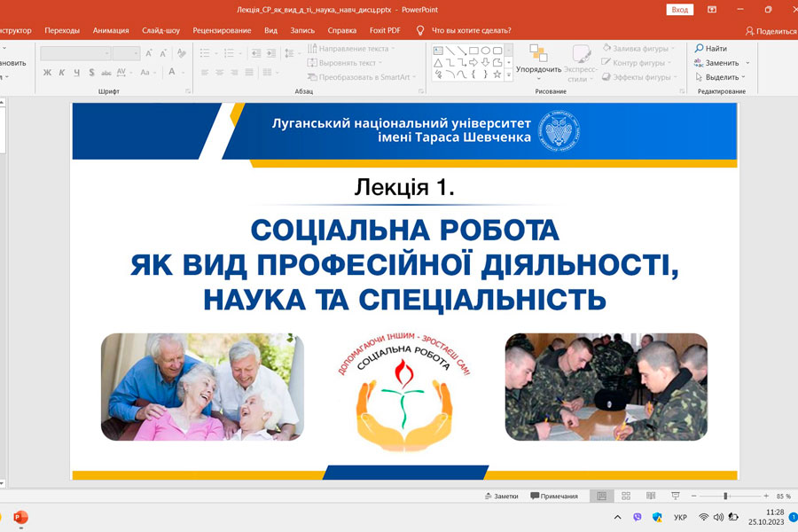Image resolution: width=798 pixels, height=532 pixels.
Task: Open change case Aa dropdown
Action: (x=148, y=73)
